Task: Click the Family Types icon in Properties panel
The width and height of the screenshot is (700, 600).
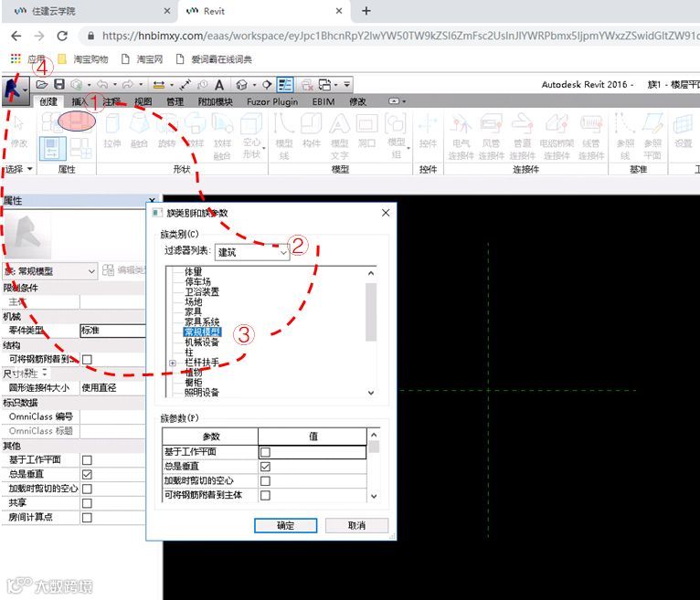Action: 81,149
